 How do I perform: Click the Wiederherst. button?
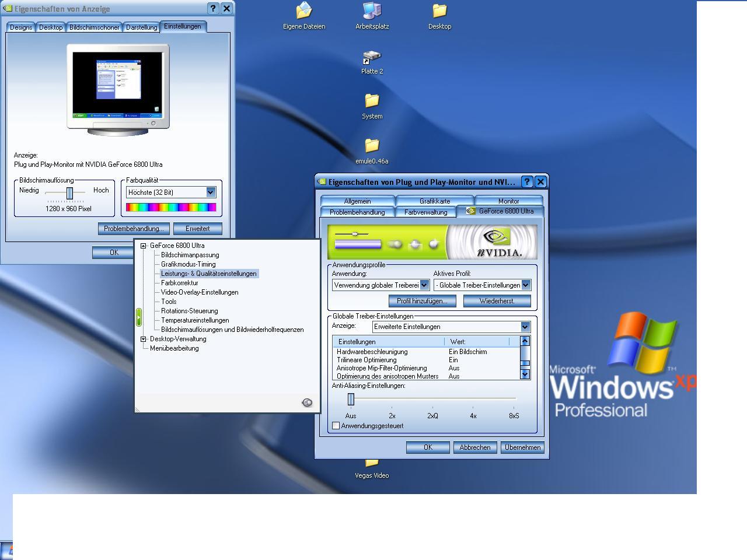click(497, 301)
